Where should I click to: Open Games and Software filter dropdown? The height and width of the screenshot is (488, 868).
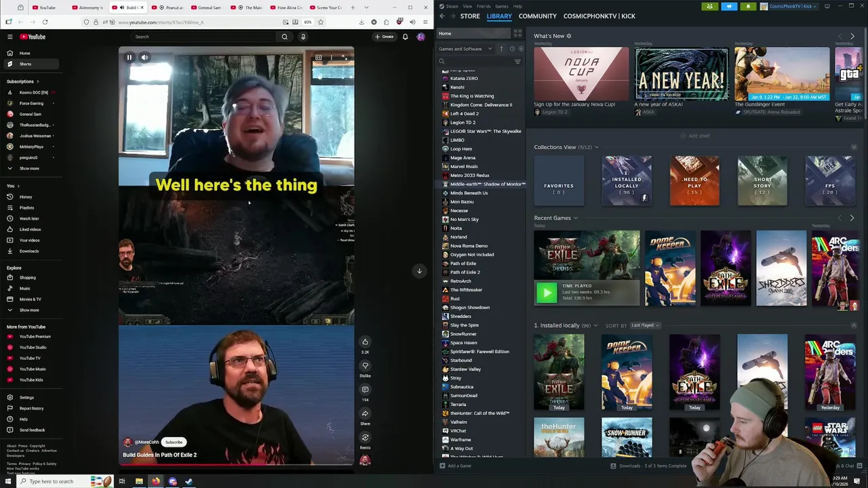(x=465, y=49)
